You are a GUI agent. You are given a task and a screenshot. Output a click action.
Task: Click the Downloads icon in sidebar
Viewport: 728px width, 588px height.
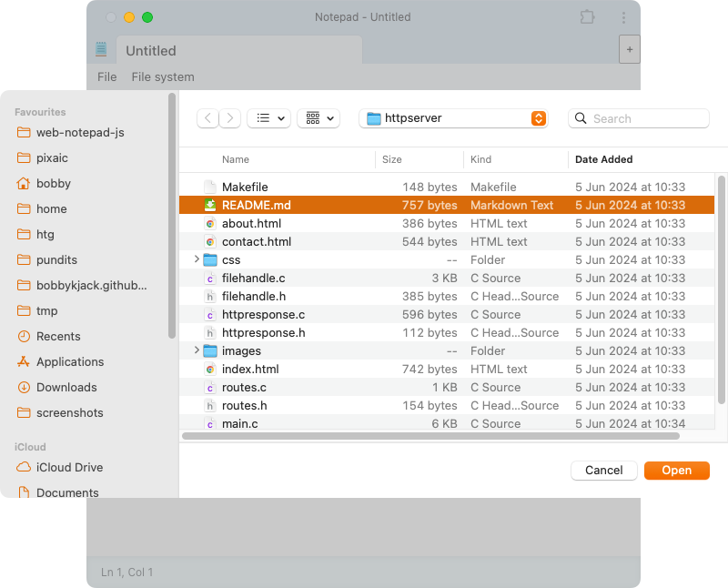tap(24, 387)
